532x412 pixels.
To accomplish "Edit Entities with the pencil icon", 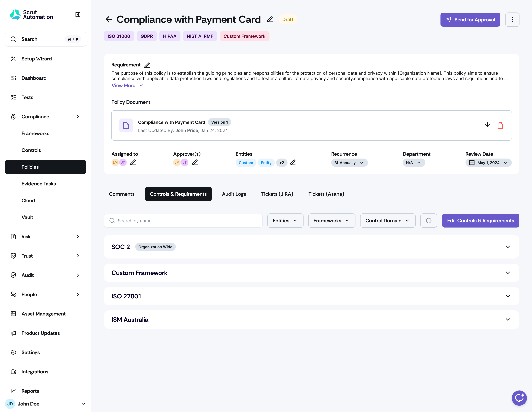I will [293, 162].
